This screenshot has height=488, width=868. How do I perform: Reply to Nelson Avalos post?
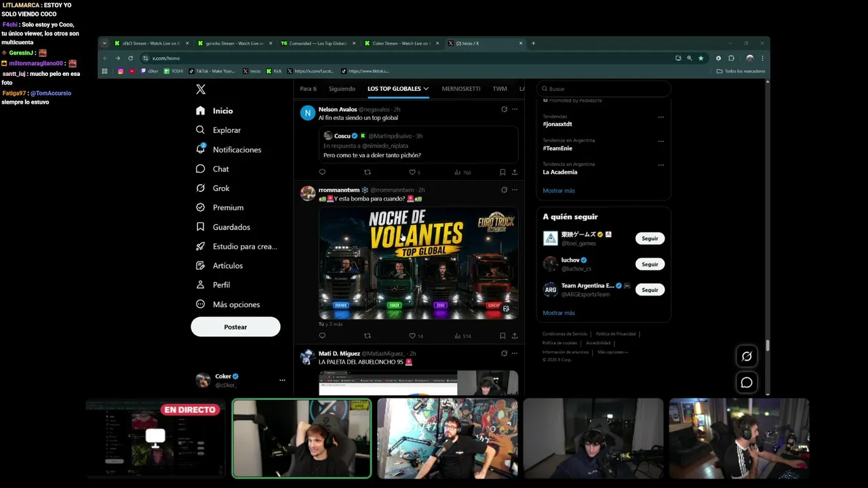tap(322, 172)
